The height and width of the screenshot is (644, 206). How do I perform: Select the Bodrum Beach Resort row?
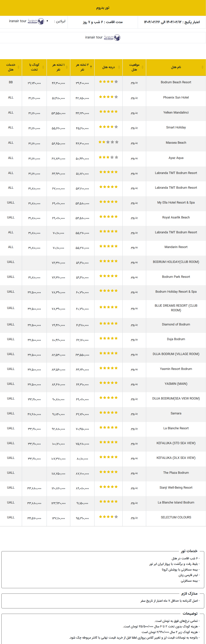[103, 83]
